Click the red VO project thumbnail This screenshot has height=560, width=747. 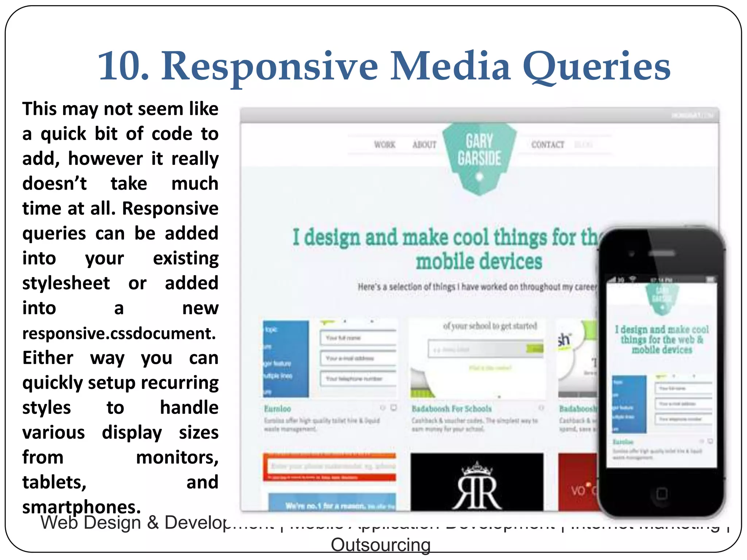[x=577, y=482]
